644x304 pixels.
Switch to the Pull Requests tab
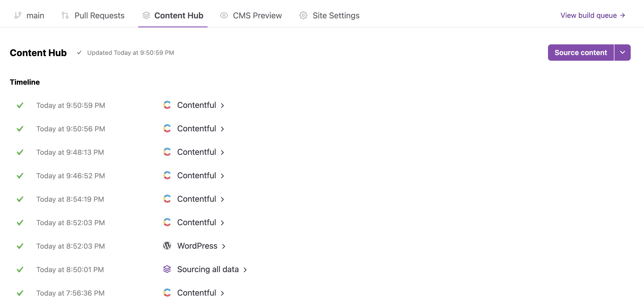click(99, 16)
